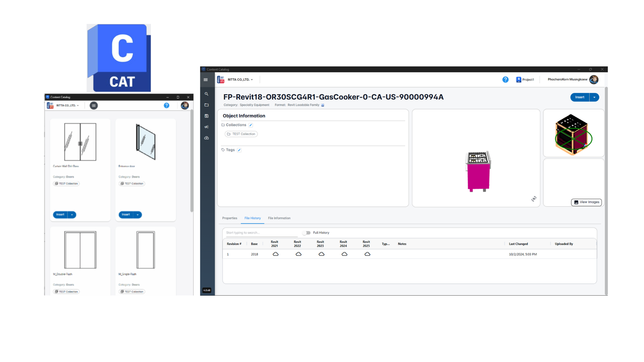Click the search icon in left sidebar
This screenshot has height=362, width=644.
tap(207, 94)
